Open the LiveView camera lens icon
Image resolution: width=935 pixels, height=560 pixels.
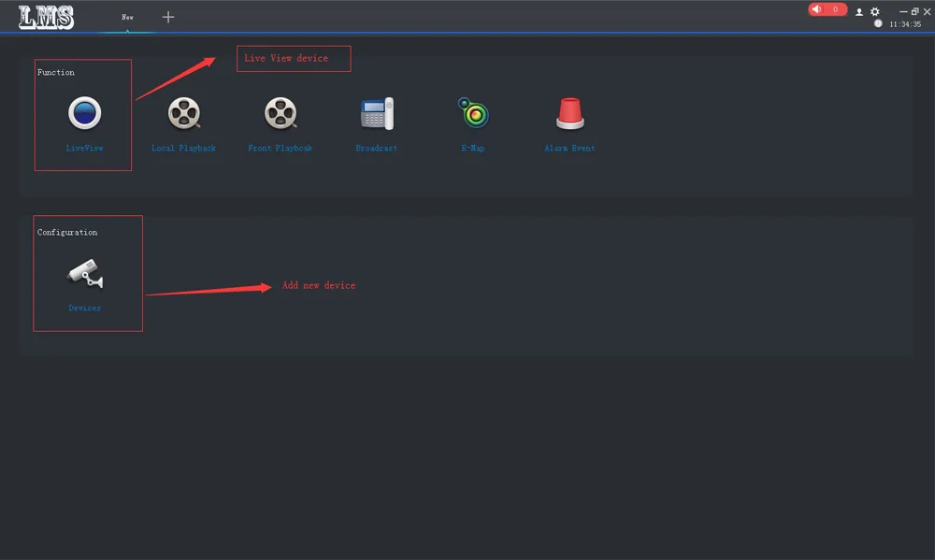(85, 113)
